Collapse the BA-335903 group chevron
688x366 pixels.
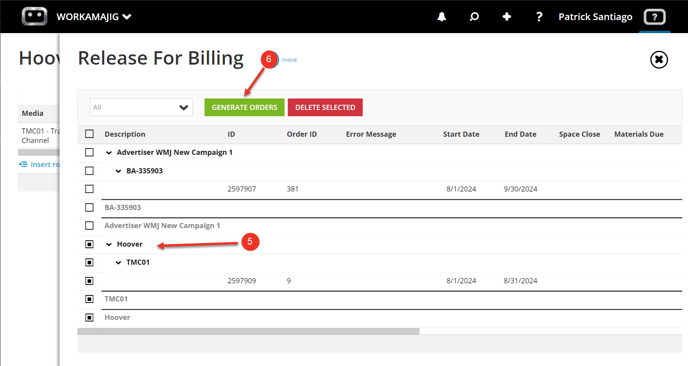point(118,171)
